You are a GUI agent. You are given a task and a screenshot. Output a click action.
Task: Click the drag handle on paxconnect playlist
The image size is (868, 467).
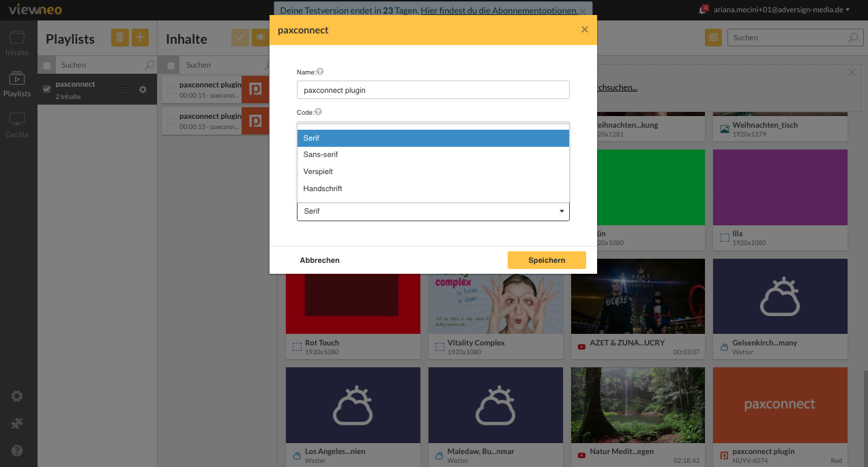coord(125,89)
